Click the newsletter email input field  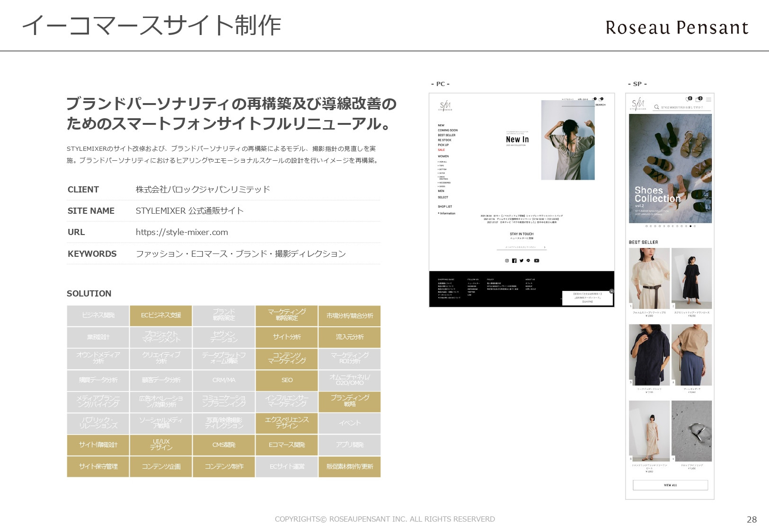(521, 247)
